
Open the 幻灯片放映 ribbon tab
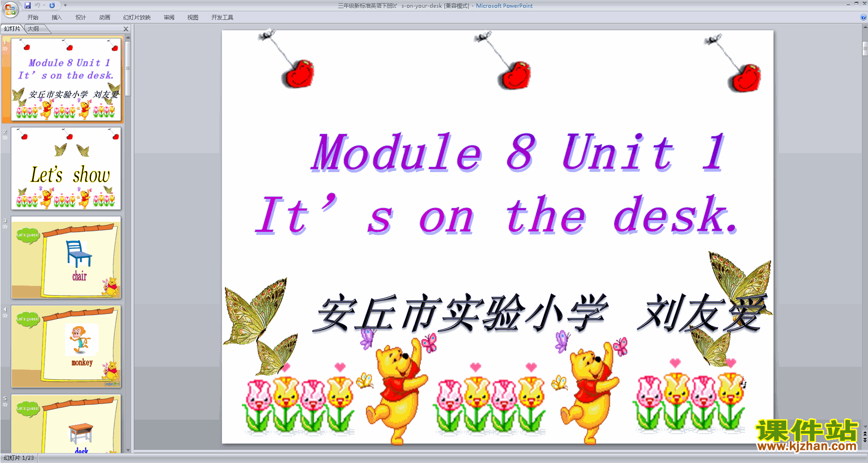pos(137,18)
